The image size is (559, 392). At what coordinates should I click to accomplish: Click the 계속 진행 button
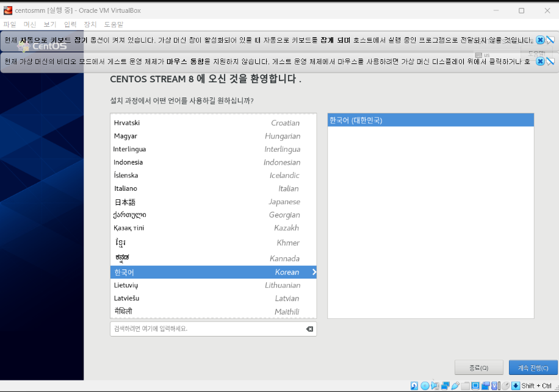(x=533, y=368)
